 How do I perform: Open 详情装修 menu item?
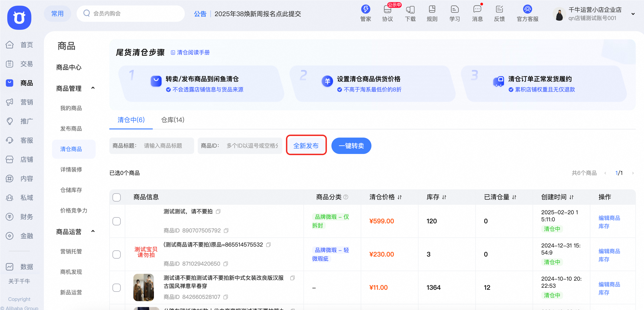(x=71, y=170)
